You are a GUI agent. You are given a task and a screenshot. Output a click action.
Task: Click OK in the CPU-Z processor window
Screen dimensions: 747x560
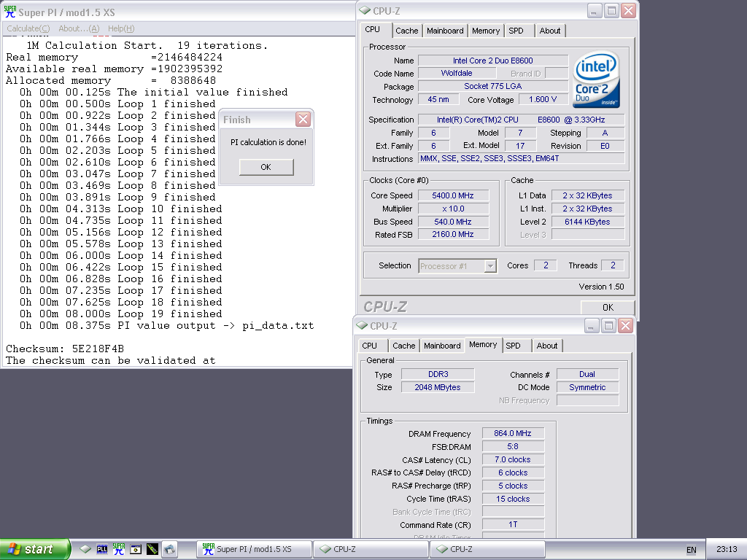click(x=608, y=308)
